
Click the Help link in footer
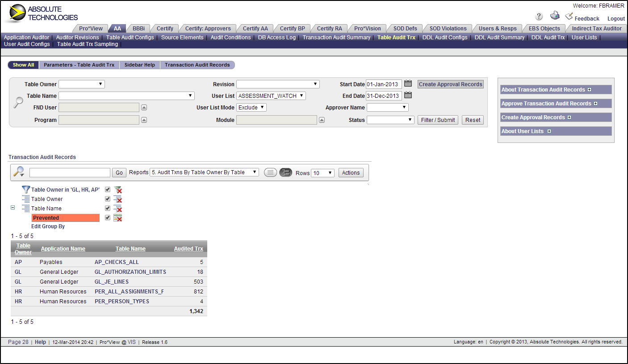coord(40,342)
